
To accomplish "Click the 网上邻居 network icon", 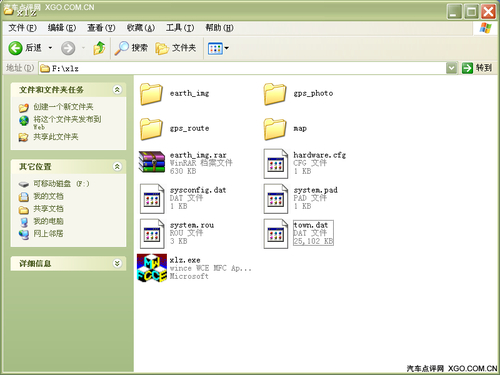I will tap(24, 234).
